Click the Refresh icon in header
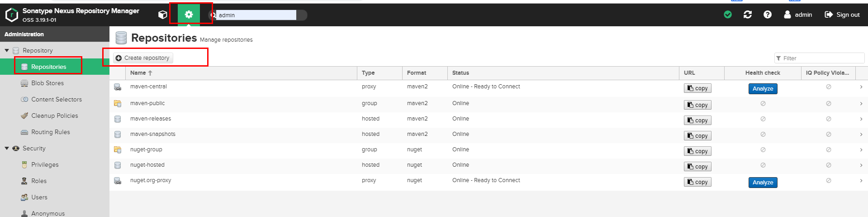868x217 pixels. point(748,14)
